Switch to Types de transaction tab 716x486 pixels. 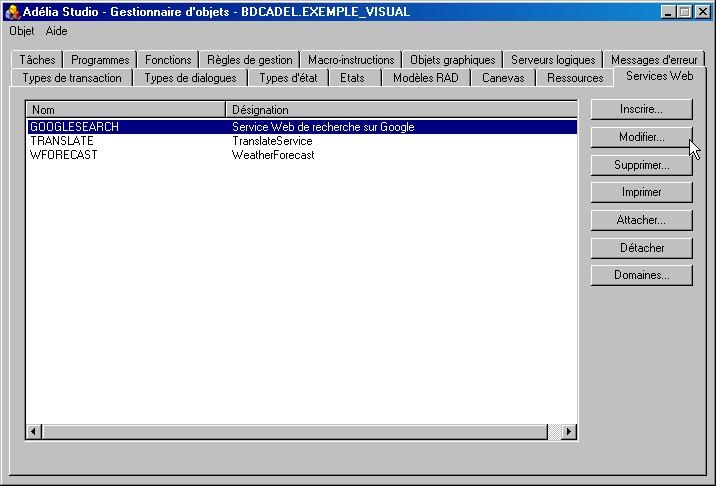pos(72,78)
